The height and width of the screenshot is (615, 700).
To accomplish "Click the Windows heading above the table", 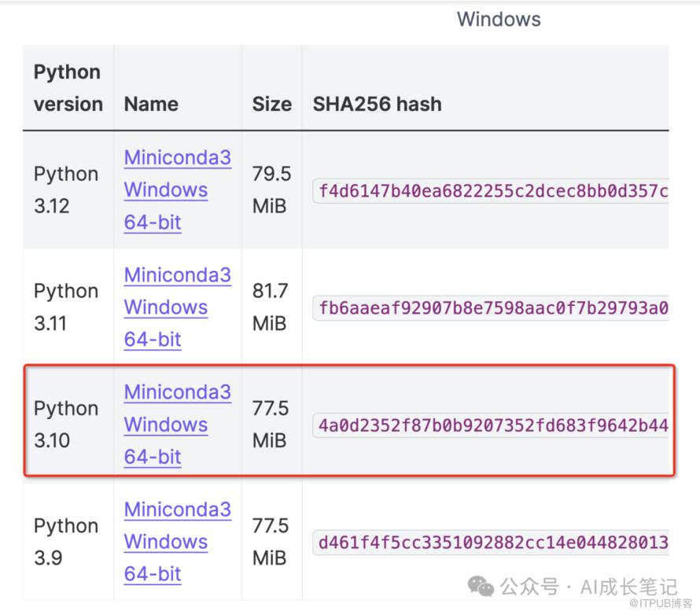I will [x=499, y=19].
